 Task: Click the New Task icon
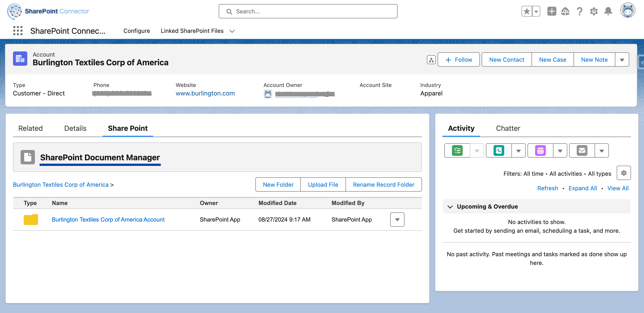[457, 150]
